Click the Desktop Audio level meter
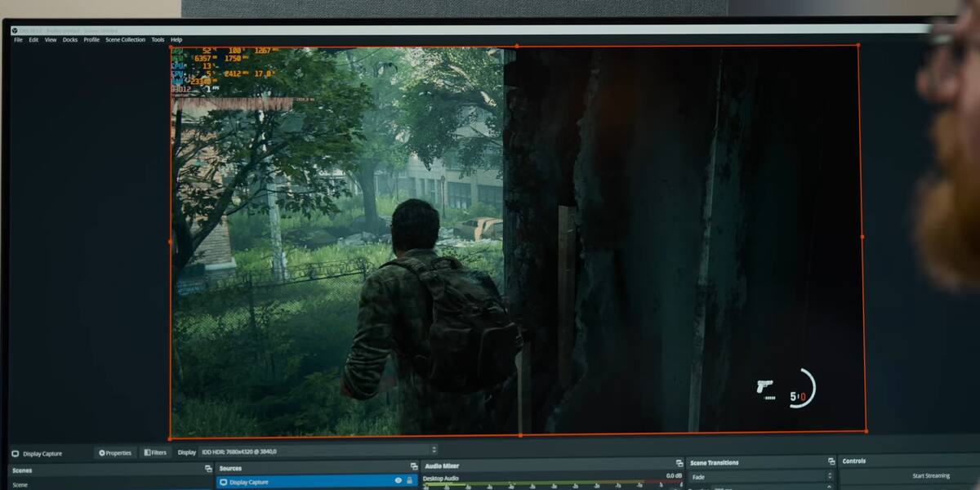980x490 pixels. coord(553,483)
